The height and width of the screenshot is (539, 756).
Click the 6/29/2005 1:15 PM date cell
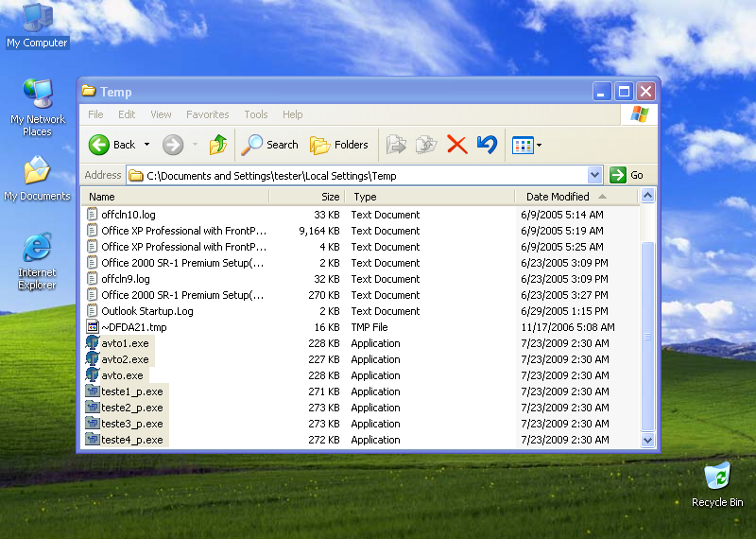[x=564, y=311]
